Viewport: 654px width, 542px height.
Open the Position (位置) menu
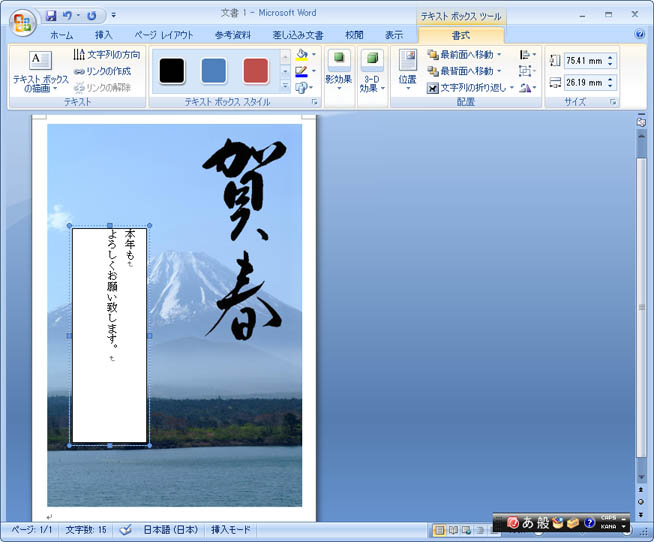click(x=407, y=70)
